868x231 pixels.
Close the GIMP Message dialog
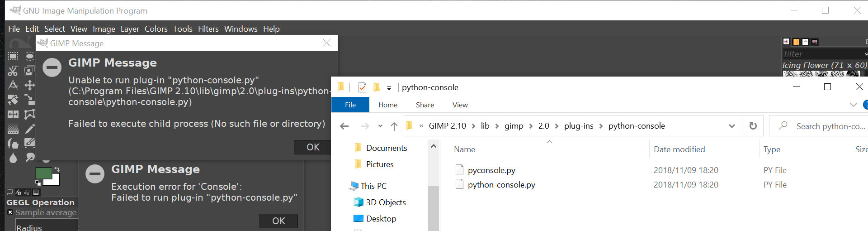pyautogui.click(x=327, y=43)
